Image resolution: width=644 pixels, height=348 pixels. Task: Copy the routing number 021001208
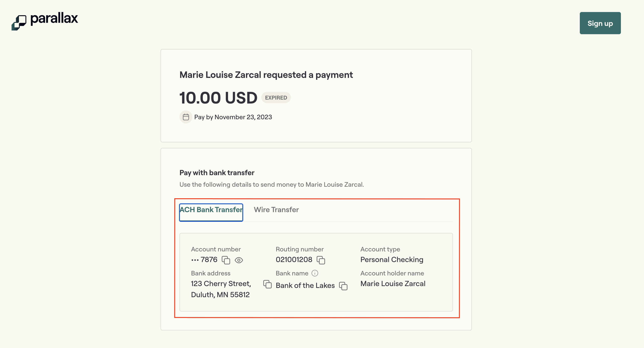tap(321, 260)
